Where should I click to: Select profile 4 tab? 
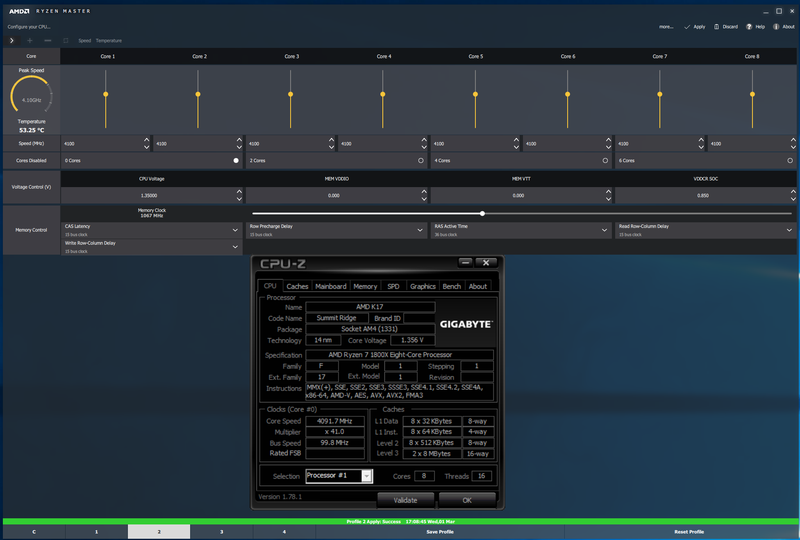click(x=284, y=532)
